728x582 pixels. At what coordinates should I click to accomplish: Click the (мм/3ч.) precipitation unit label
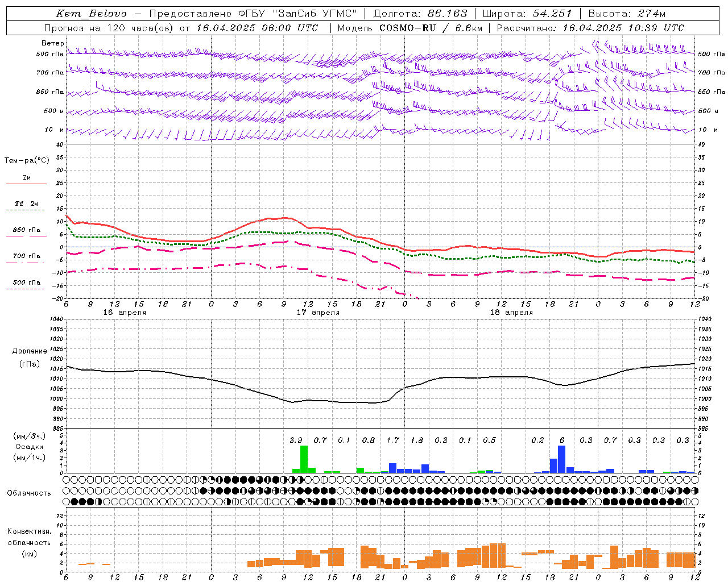(x=30, y=436)
